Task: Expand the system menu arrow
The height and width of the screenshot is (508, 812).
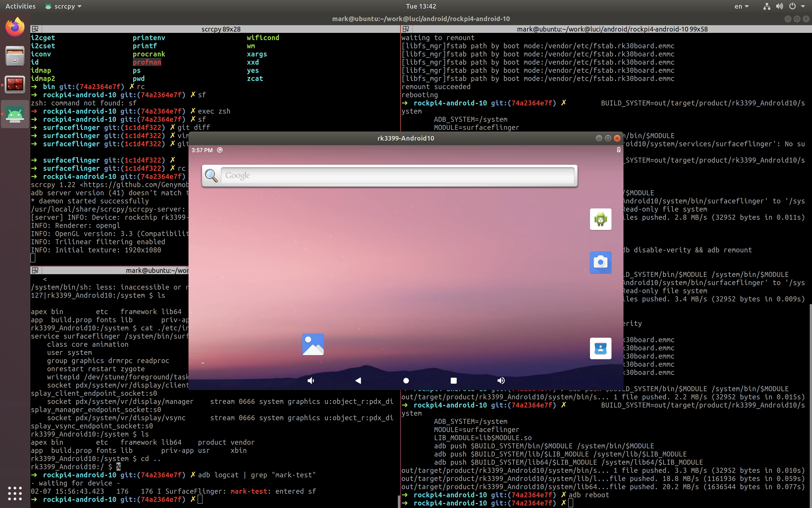Action: click(803, 6)
